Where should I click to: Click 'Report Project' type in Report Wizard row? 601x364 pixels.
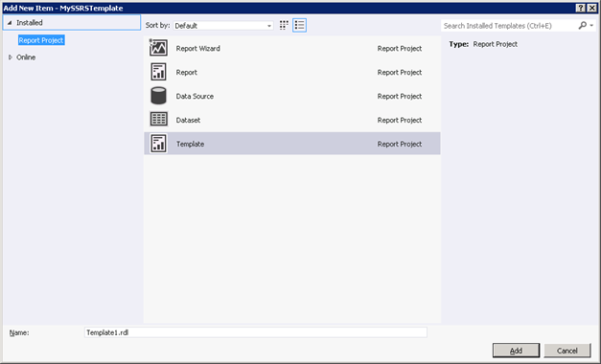[400, 48]
